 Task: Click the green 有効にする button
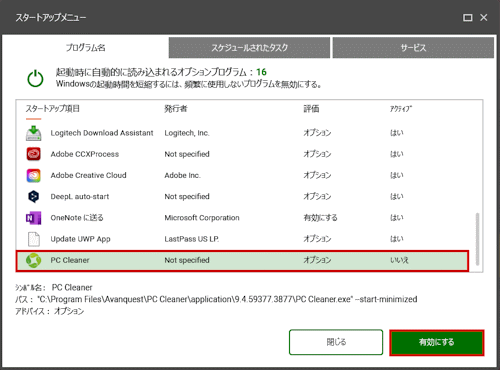tap(437, 342)
